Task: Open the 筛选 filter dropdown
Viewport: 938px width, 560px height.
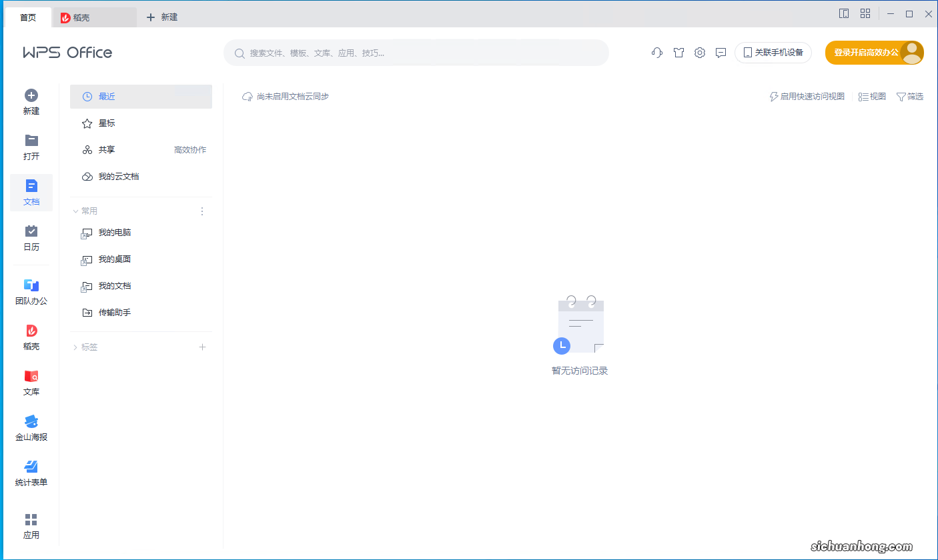Action: pyautogui.click(x=910, y=97)
